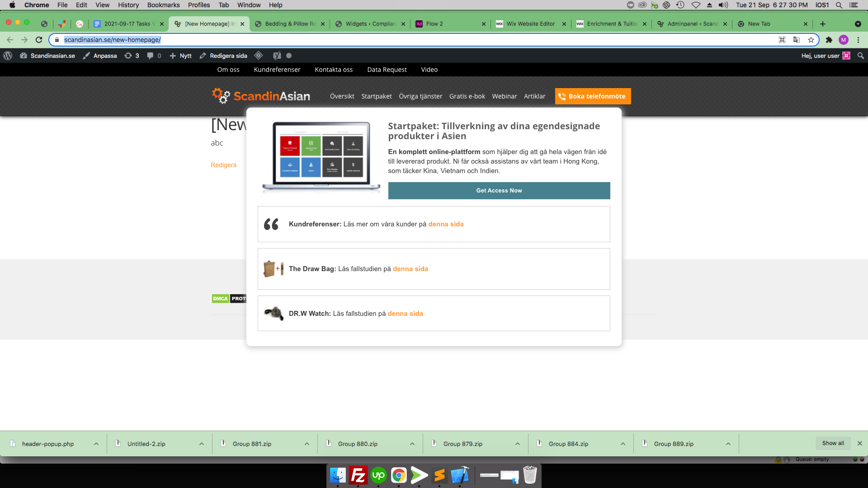Close the downloads bar
Viewport: 868px width, 488px height.
point(860,443)
